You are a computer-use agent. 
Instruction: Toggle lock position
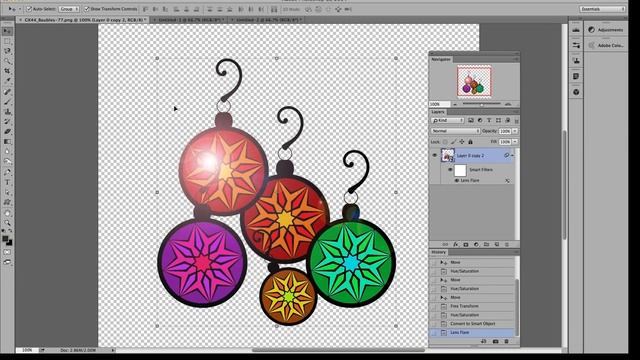coord(462,142)
